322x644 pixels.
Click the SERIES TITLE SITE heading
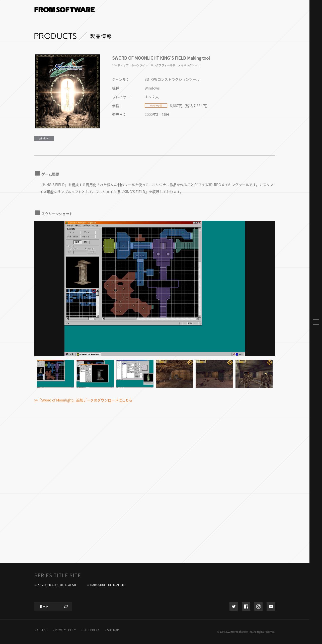pyautogui.click(x=57, y=575)
